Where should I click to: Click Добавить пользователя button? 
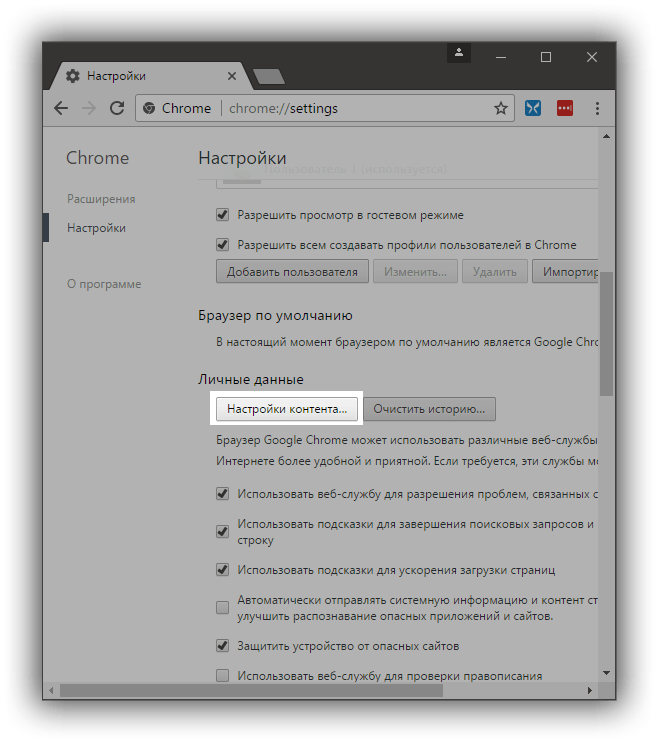[292, 272]
